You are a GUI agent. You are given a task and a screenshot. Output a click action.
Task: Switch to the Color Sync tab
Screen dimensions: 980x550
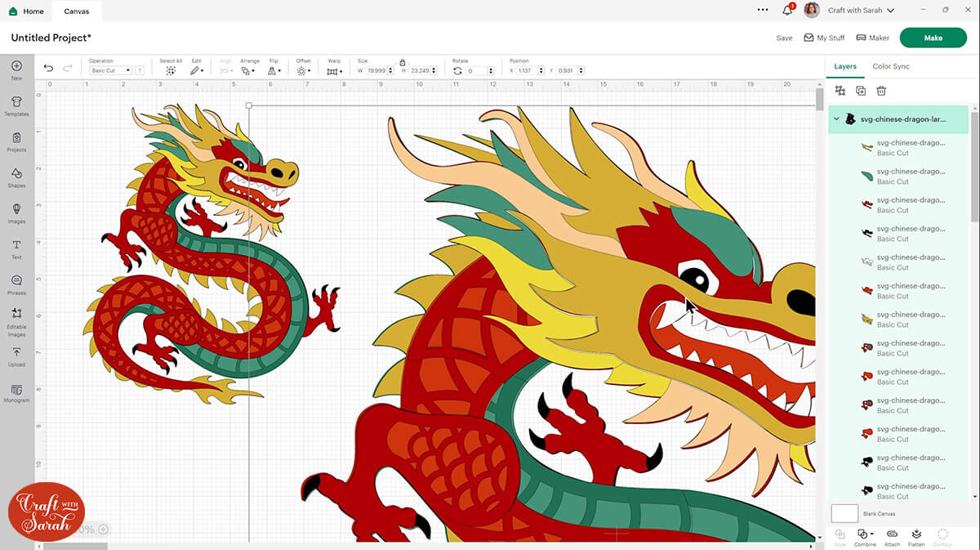(890, 66)
